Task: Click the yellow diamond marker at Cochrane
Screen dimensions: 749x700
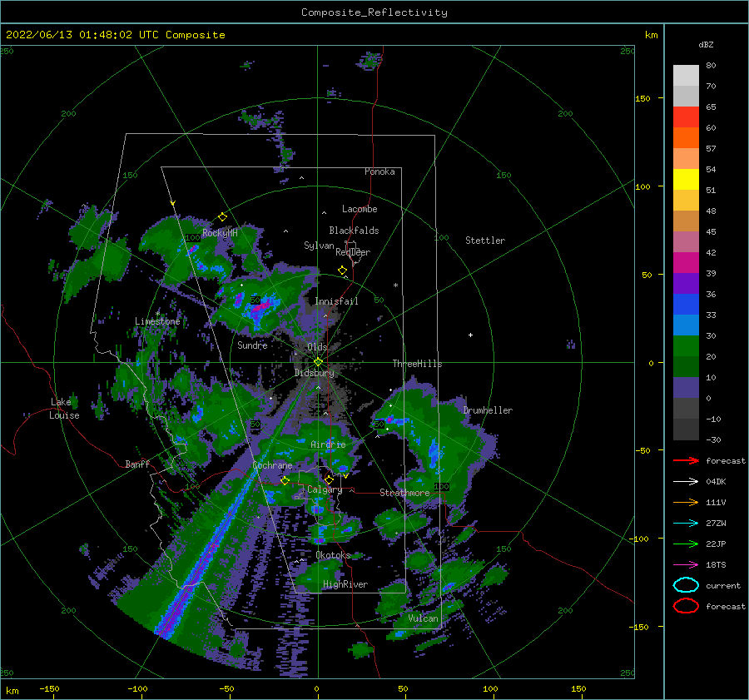Action: (x=285, y=481)
